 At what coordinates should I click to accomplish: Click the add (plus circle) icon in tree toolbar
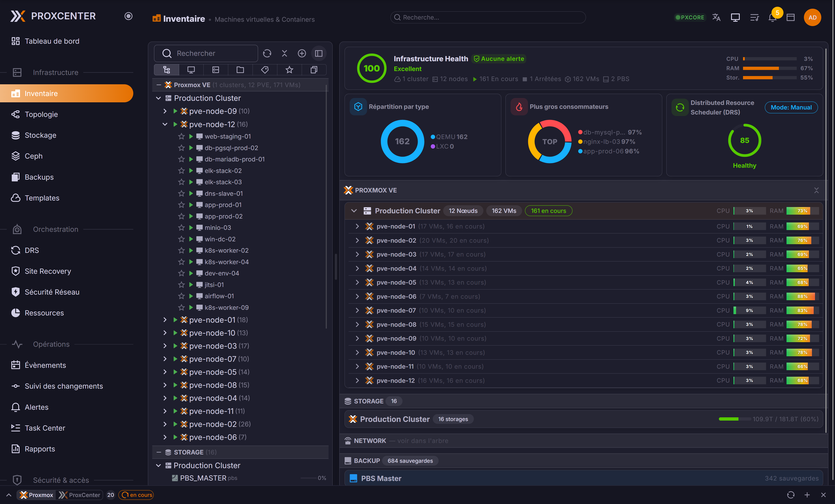coord(302,53)
